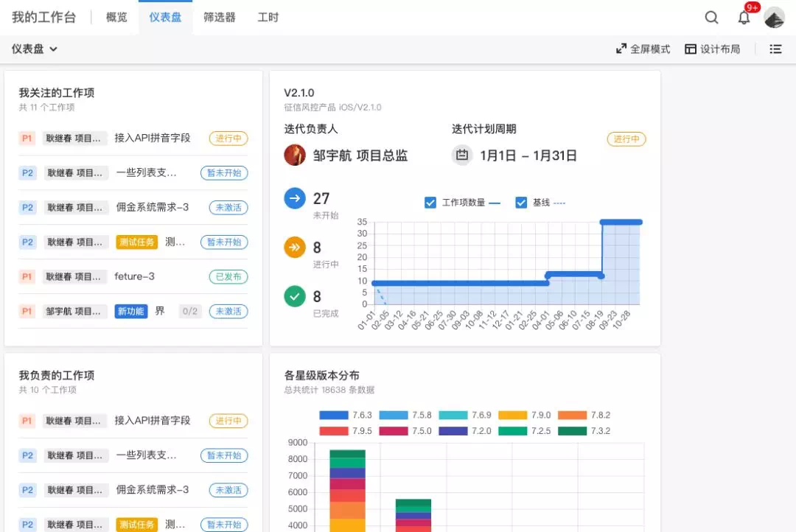Viewport: 796px width, 532px height.
Task: Open the notifications bell
Action: 744,18
